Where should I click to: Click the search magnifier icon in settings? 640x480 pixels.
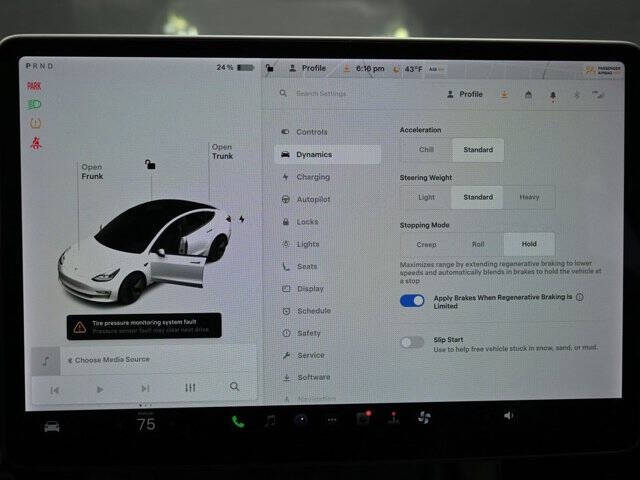pos(283,93)
